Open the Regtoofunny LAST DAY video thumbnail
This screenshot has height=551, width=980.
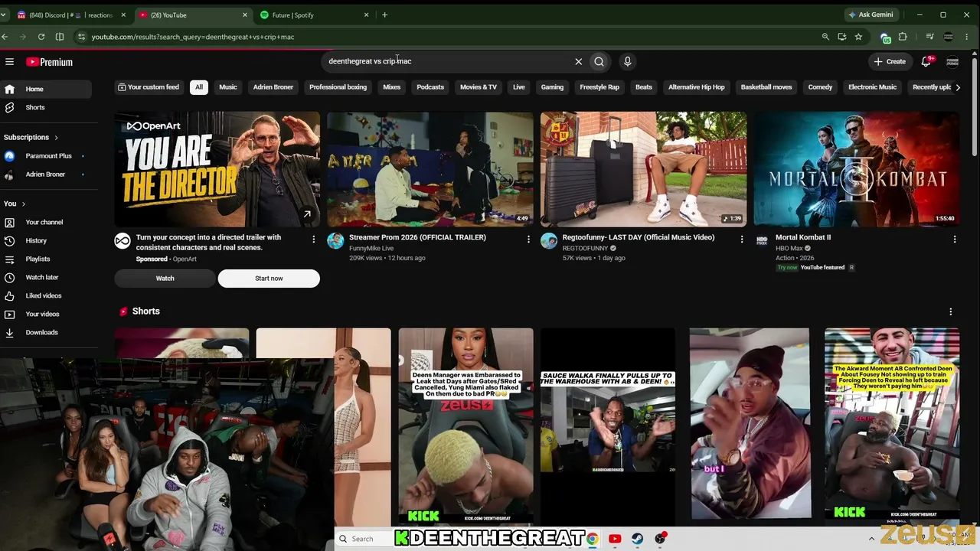tap(643, 169)
